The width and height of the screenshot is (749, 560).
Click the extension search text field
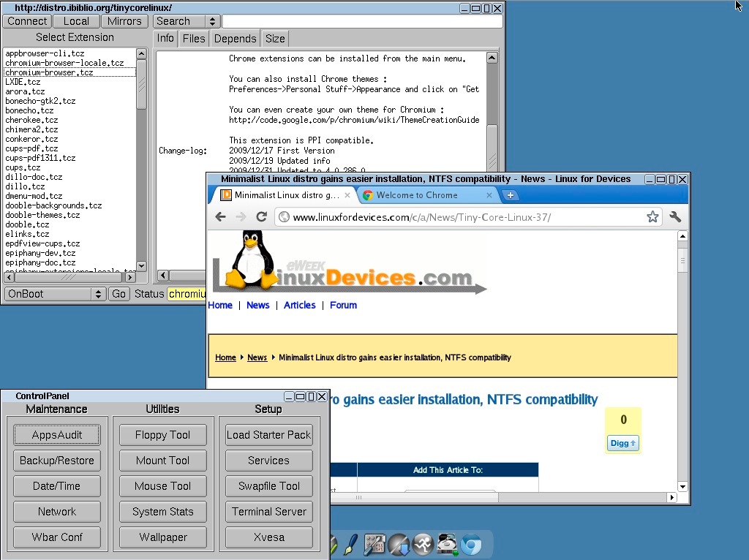(363, 21)
